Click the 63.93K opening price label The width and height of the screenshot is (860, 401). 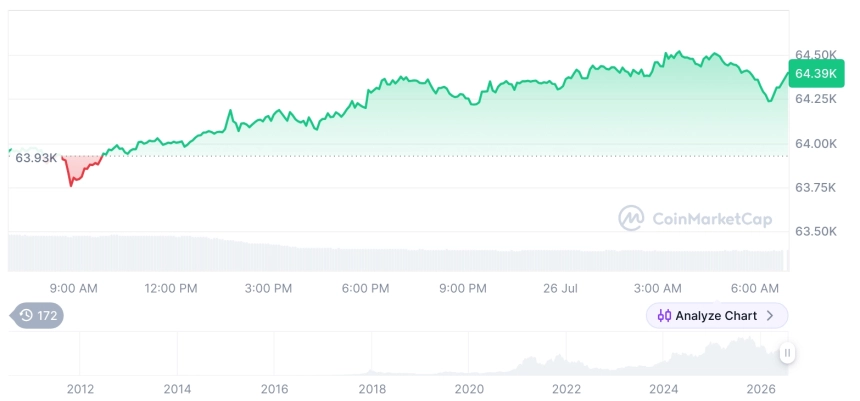[x=36, y=158]
